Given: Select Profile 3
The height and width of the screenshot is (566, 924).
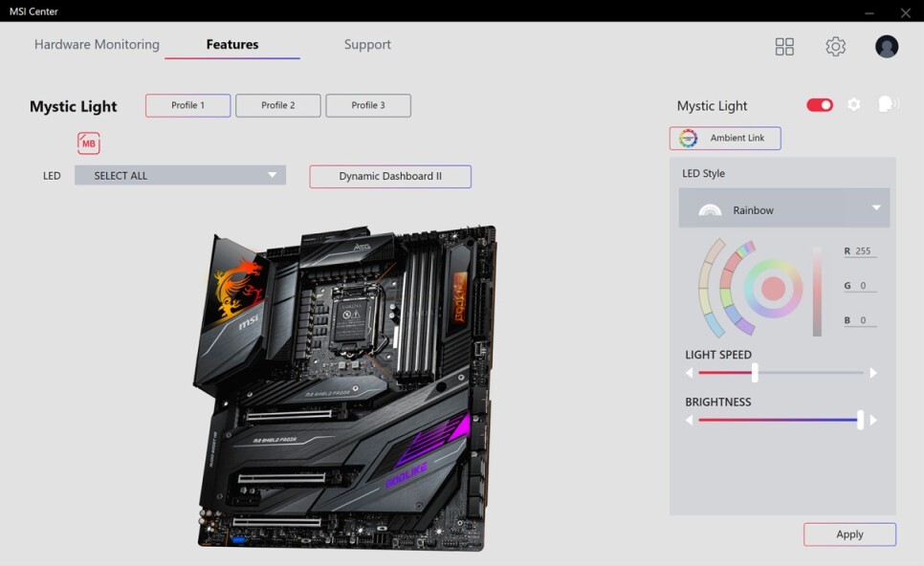Looking at the screenshot, I should tap(368, 105).
